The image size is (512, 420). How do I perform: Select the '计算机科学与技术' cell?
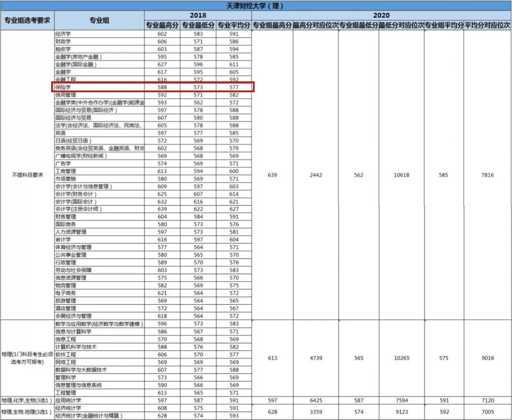99,347
